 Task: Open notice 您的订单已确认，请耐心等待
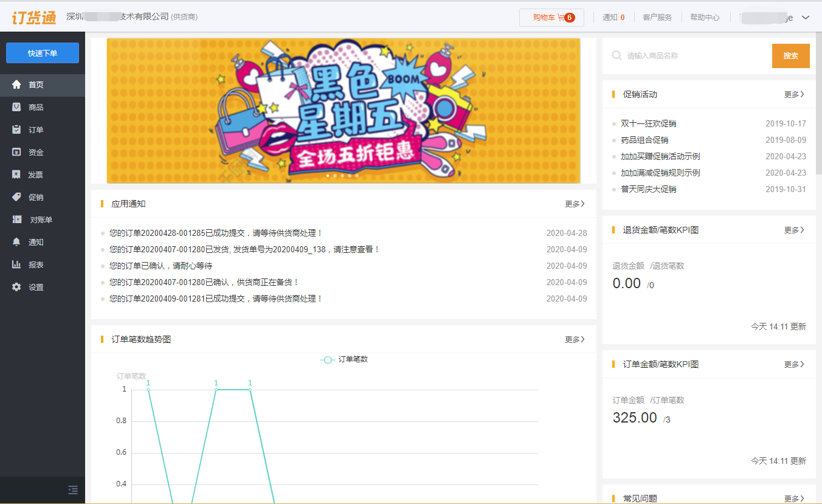click(x=161, y=266)
